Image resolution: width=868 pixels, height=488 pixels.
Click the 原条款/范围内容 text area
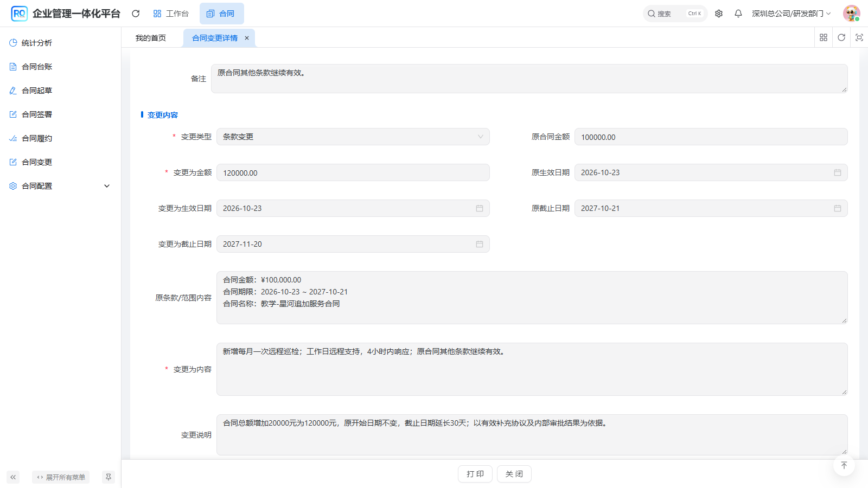coord(532,298)
